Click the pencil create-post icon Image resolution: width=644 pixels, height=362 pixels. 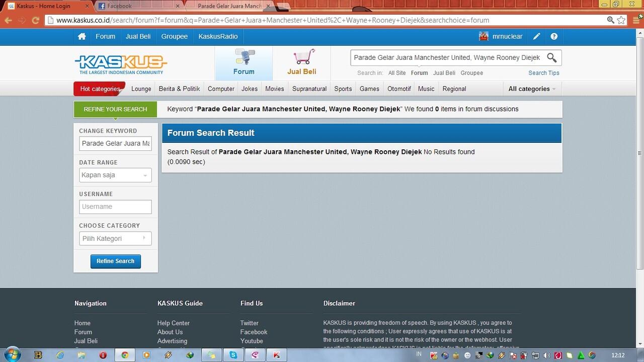(537, 36)
